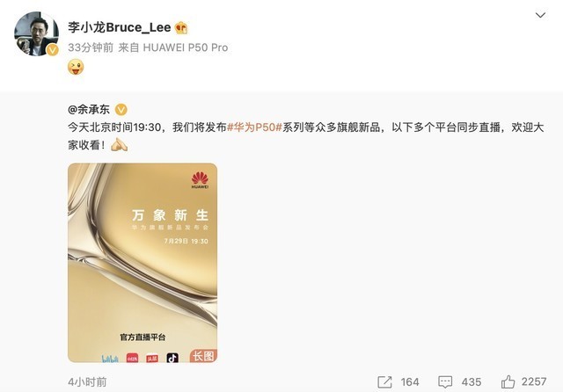Click the clapping hands emoji

pos(120,145)
